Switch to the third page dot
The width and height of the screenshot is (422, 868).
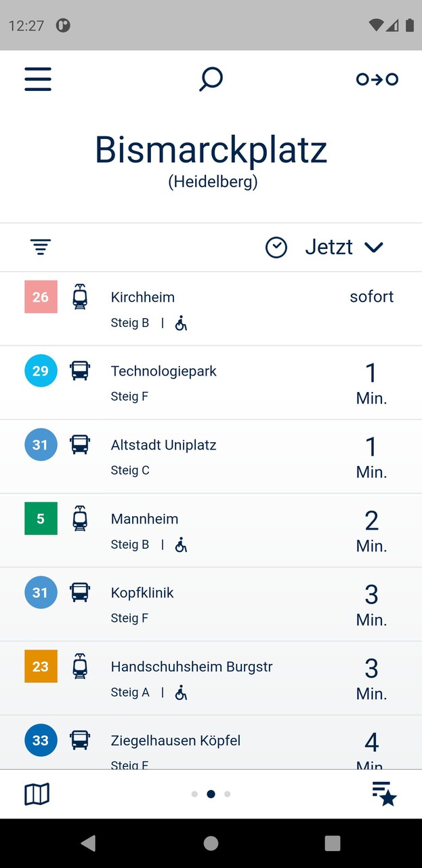(x=228, y=794)
